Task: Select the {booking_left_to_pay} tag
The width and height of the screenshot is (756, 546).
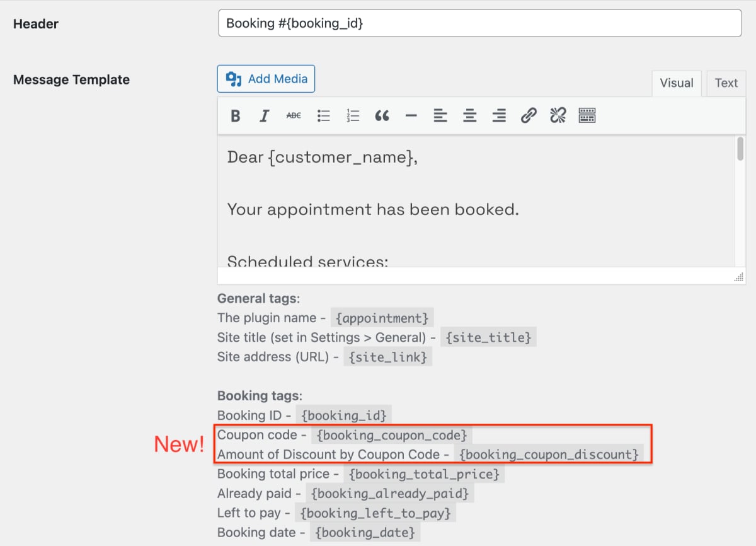Action: (376, 513)
